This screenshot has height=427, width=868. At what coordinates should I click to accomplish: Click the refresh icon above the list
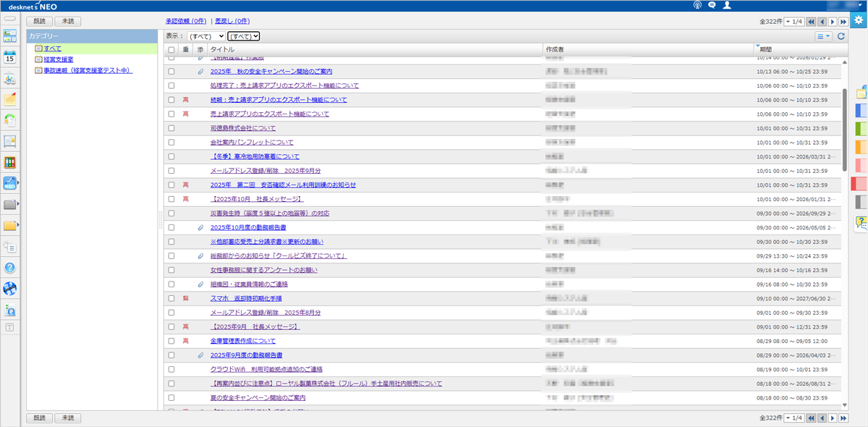tap(841, 35)
